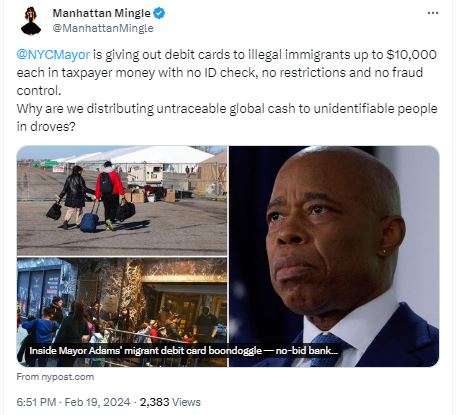
Task: Open the Manhattan Mingle profile avatar
Action: (x=31, y=21)
